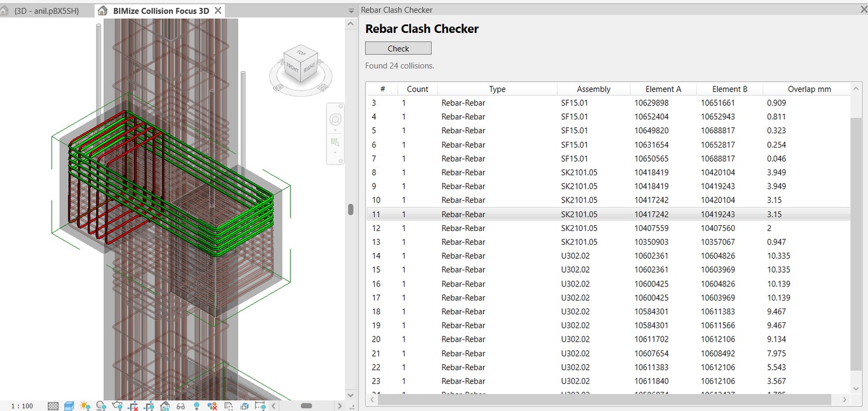Image resolution: width=868 pixels, height=411 pixels.
Task: Click overlap value 0.046 in row 7
Action: click(777, 159)
